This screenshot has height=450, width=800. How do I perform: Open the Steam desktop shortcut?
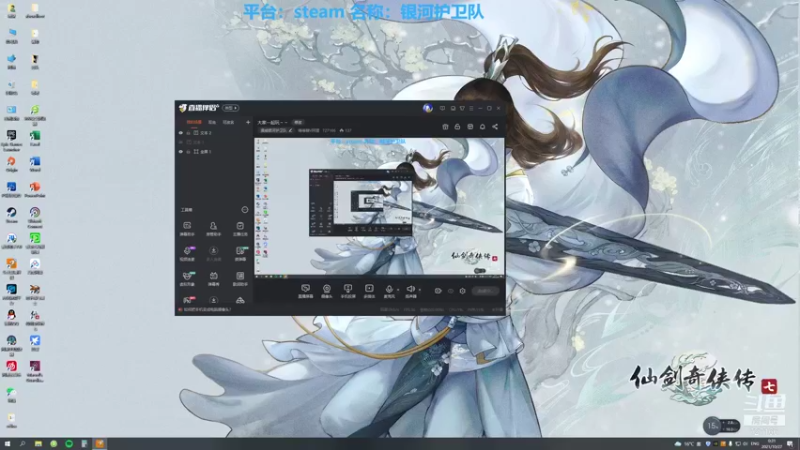tap(11, 215)
